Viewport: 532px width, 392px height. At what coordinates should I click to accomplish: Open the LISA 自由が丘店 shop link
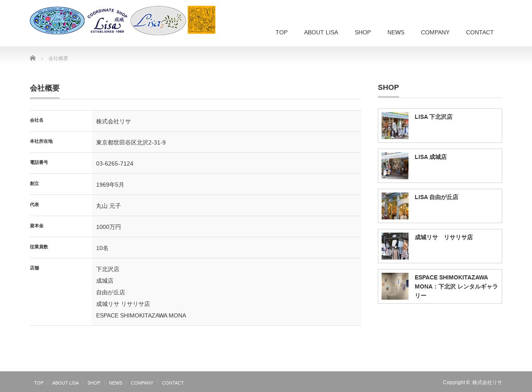click(x=436, y=197)
